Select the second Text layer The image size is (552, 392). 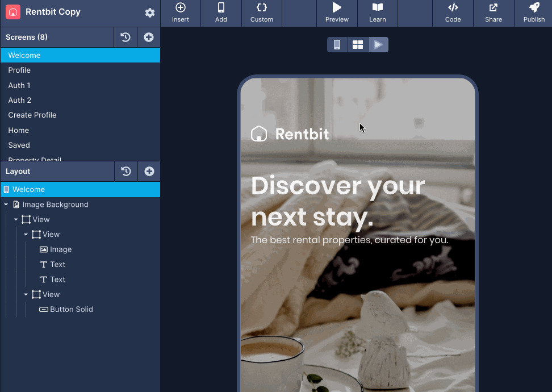point(57,280)
